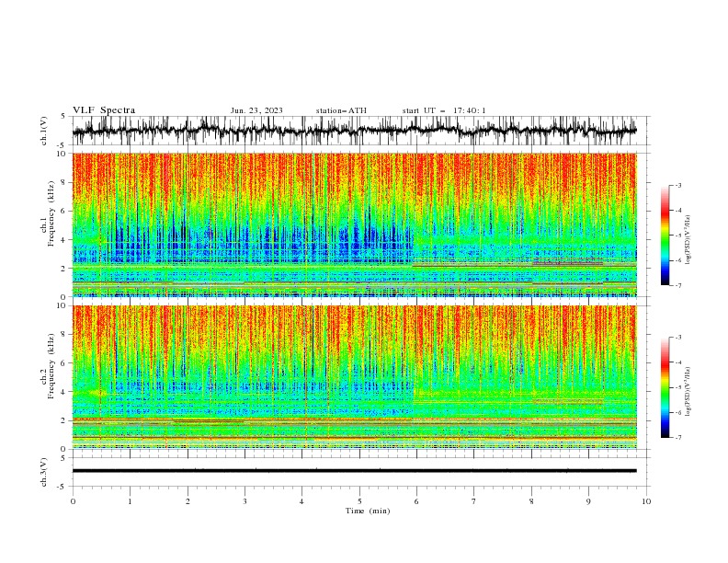
Task: Click the ch.2 spectrogram color scale bar
Action: tap(665, 387)
